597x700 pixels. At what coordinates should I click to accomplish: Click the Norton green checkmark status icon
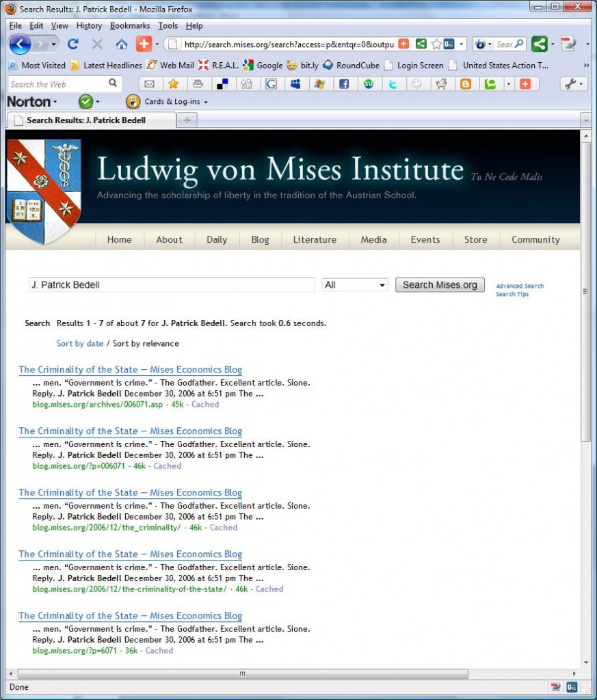tap(85, 101)
